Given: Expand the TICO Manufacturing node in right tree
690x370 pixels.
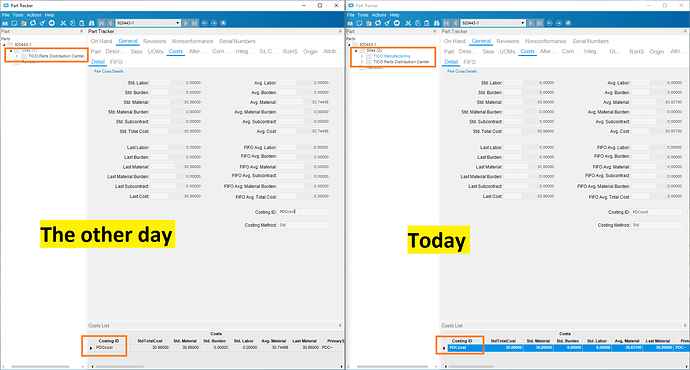Looking at the screenshot, I should click(x=362, y=56).
